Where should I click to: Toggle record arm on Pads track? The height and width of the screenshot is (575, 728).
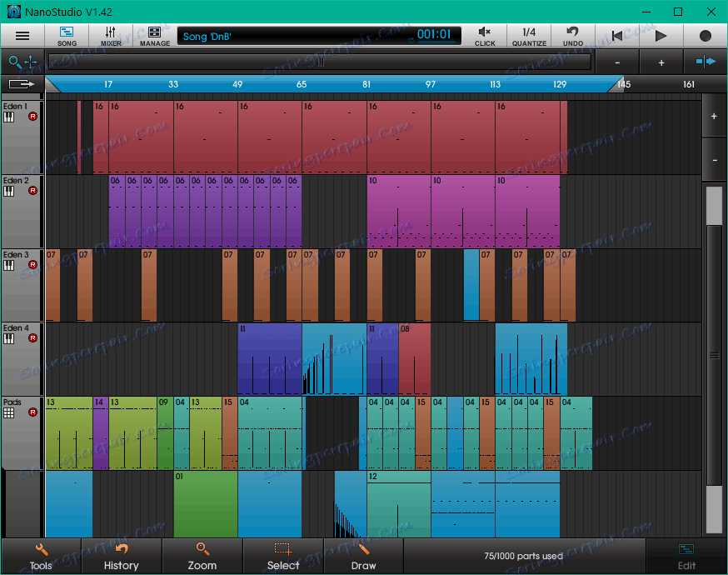point(33,412)
